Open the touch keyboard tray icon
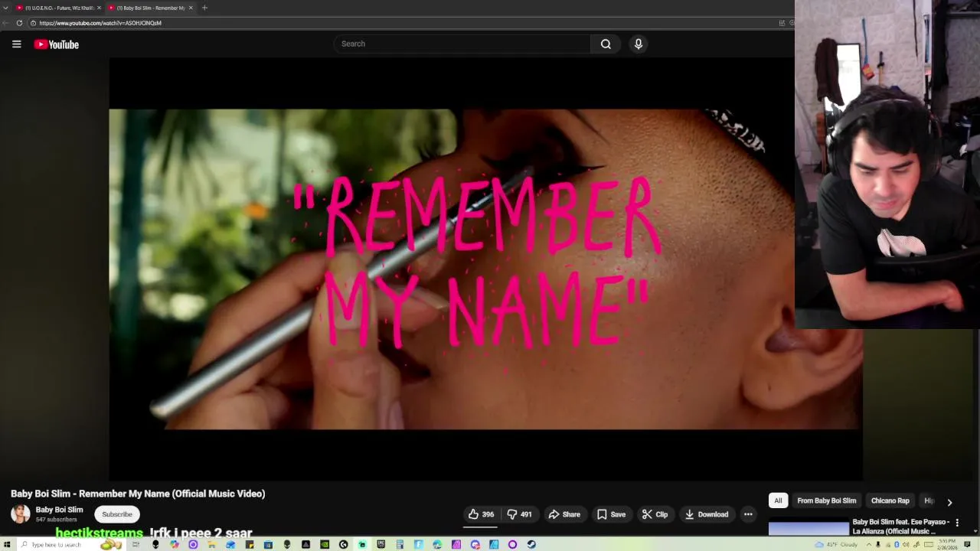Image resolution: width=980 pixels, height=551 pixels. tap(929, 545)
